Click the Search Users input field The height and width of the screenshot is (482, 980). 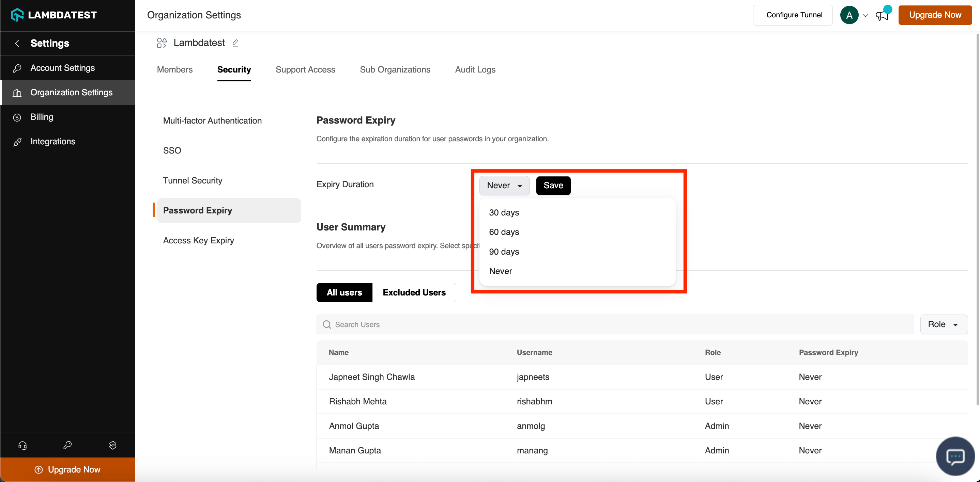[x=615, y=324]
